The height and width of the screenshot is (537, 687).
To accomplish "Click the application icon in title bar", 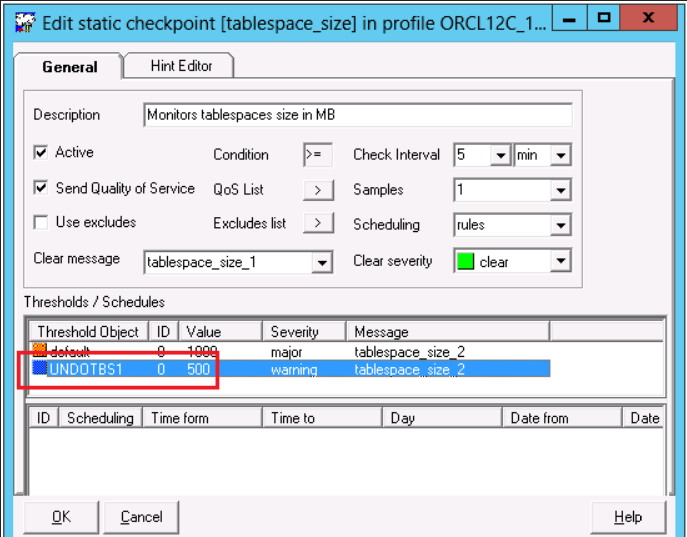I will click(x=25, y=23).
